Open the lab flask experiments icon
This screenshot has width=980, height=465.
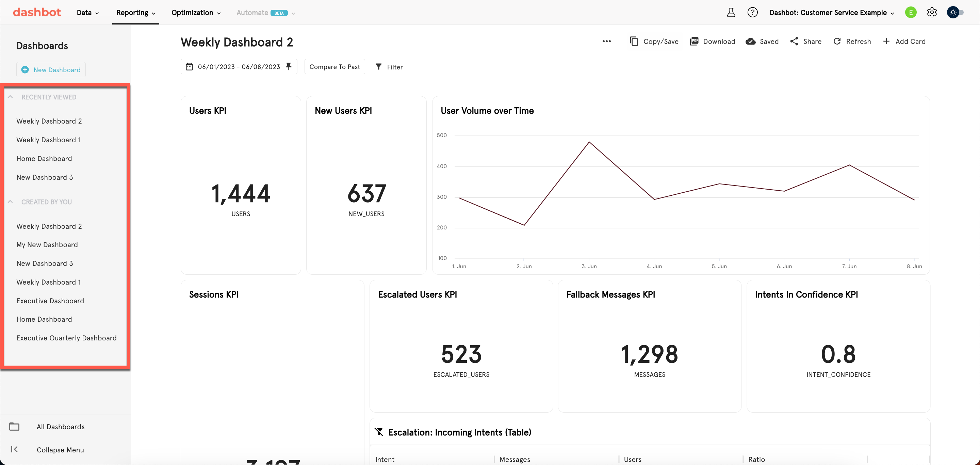[731, 13]
